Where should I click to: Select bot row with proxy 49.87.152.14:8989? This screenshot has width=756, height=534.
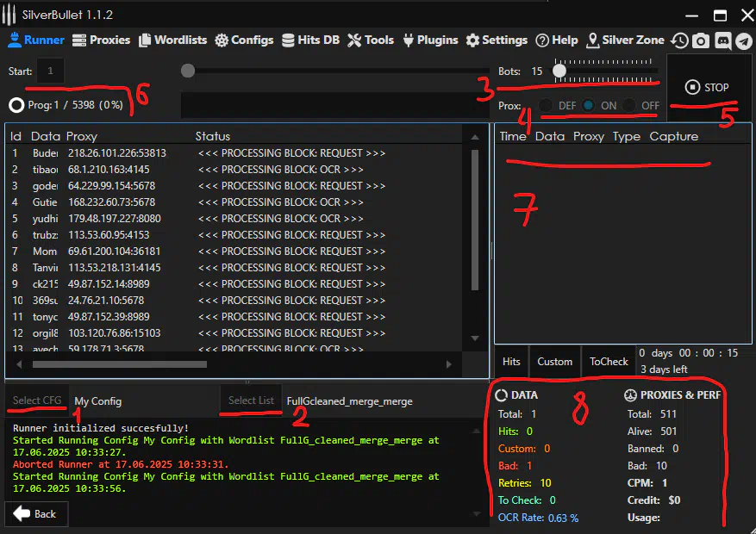pos(234,284)
